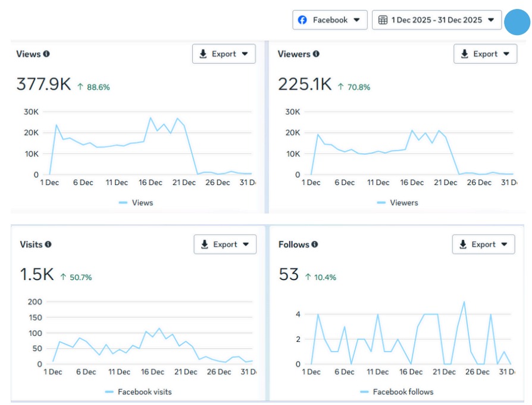This screenshot has height=405, width=532.
Task: Click the blue circular profile avatar
Action: [517, 23]
